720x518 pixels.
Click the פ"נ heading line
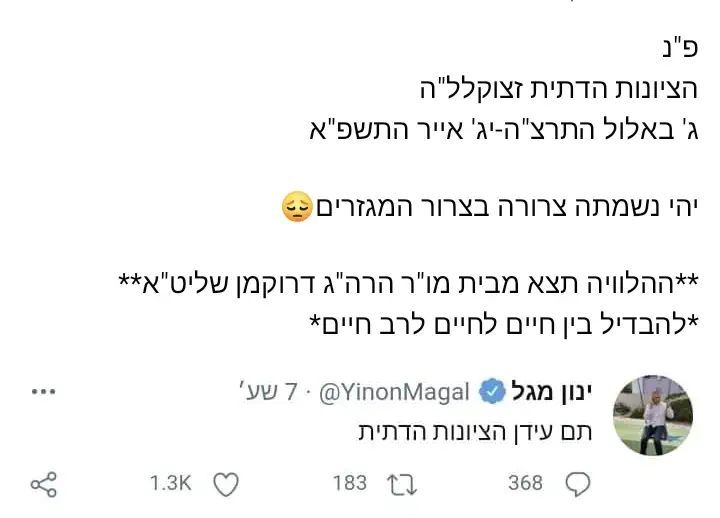tap(680, 47)
